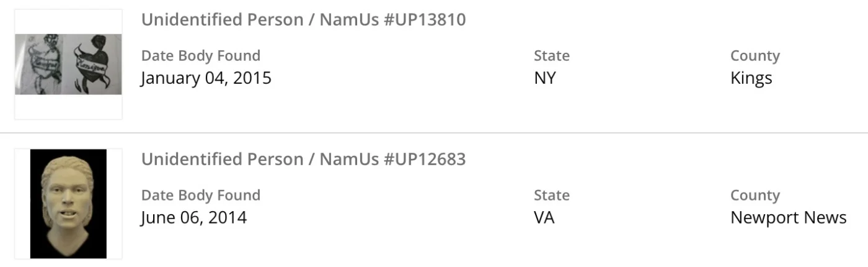Viewport: 868px width, 267px height.
Task: Click the State label above VA
Action: [x=551, y=195]
